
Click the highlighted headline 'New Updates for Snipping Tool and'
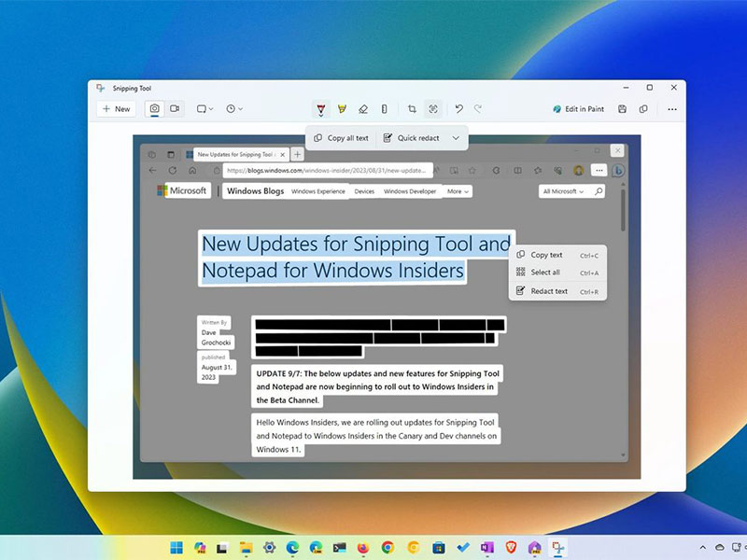click(x=357, y=245)
